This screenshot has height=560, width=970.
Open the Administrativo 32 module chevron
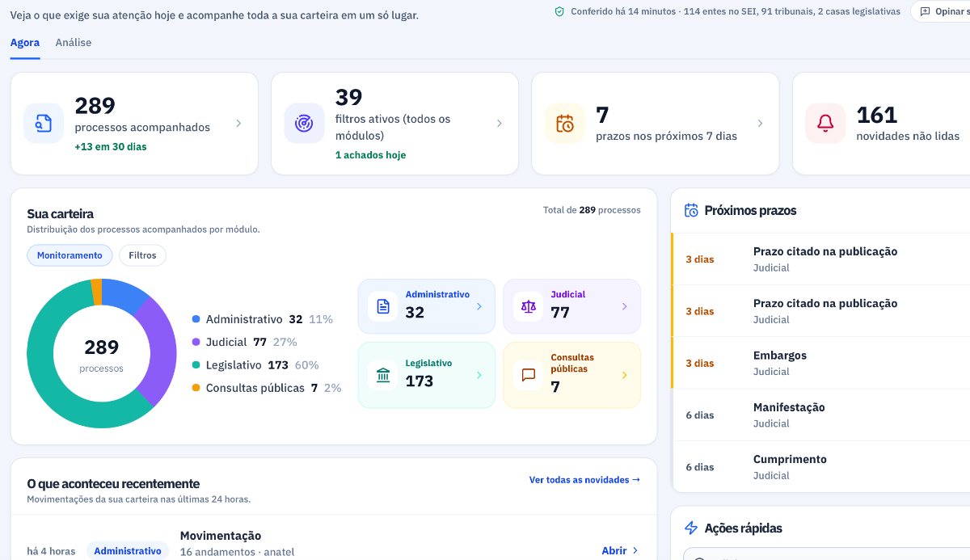pyautogui.click(x=479, y=306)
